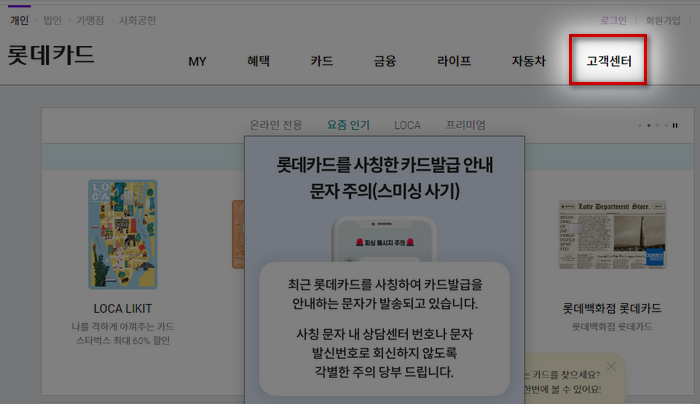This screenshot has height=404, width=700.
Task: Click the LOCA LIKIT card title
Action: click(123, 308)
